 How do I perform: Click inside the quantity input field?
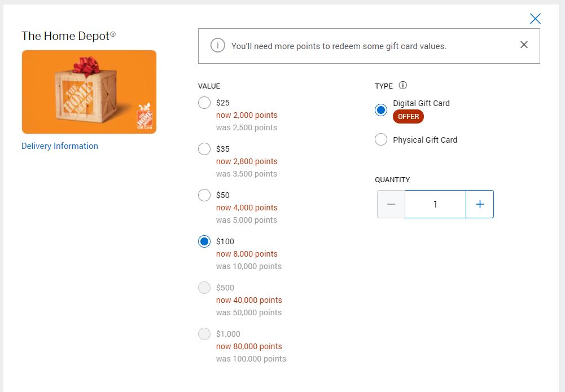click(x=435, y=204)
